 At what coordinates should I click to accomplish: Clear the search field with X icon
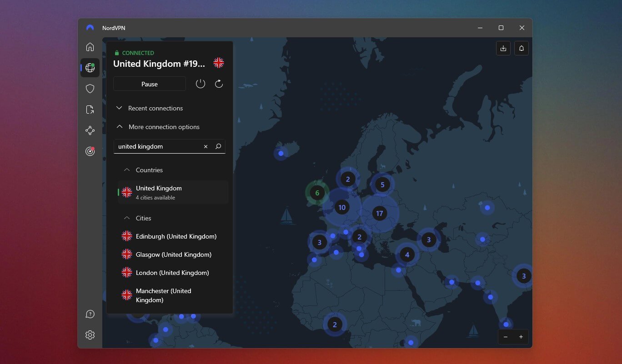[206, 146]
